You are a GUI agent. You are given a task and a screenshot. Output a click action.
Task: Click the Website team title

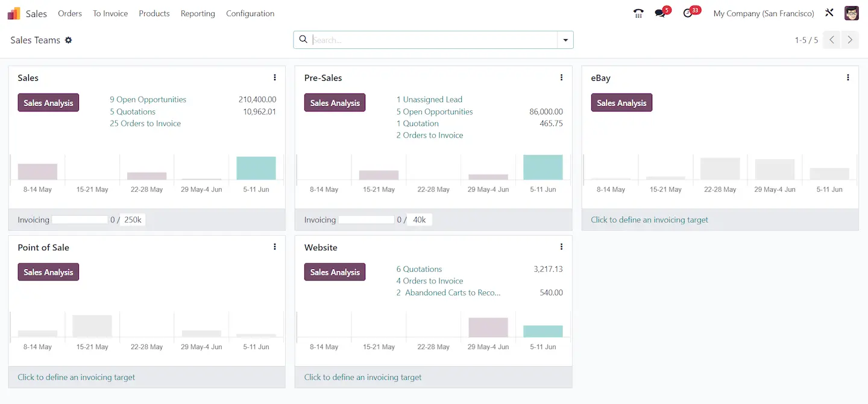tap(321, 247)
